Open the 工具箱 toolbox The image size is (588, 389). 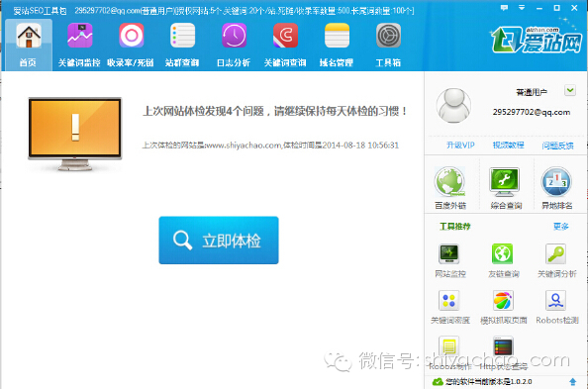point(388,45)
